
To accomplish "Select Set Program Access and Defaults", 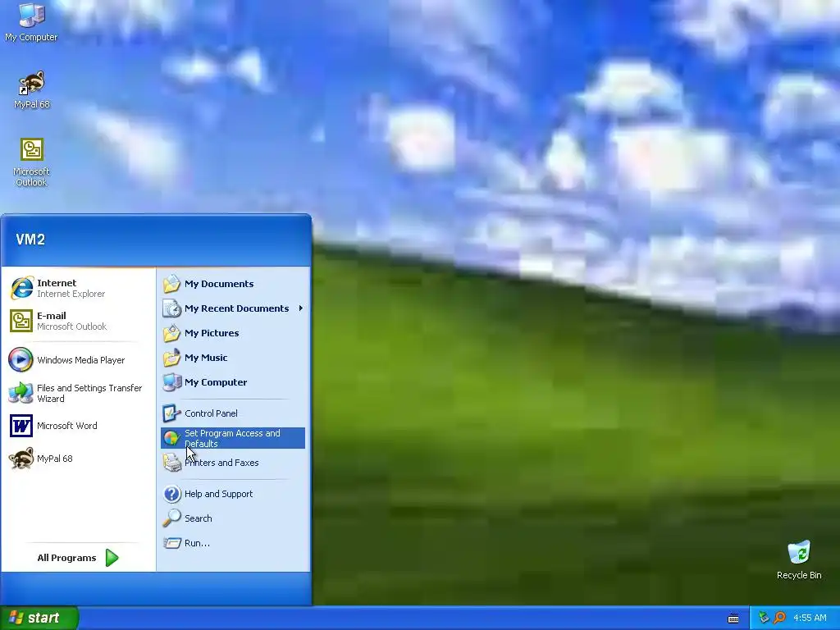I will 233,438.
